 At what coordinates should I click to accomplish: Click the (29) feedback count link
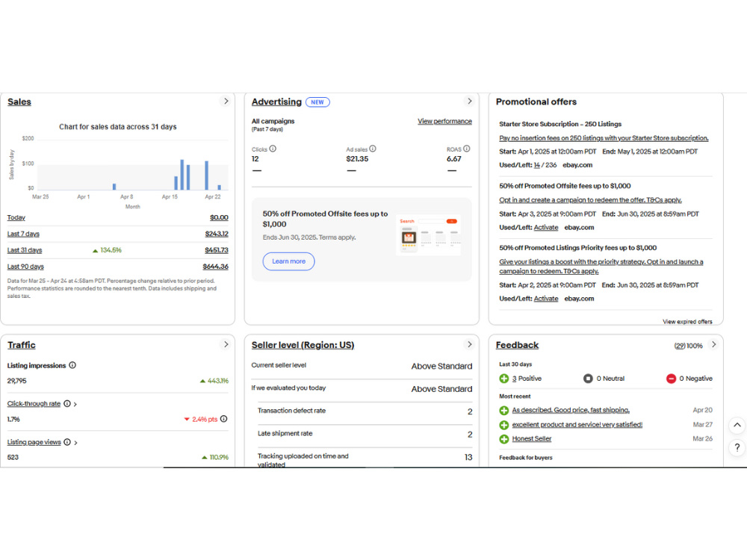(x=680, y=346)
